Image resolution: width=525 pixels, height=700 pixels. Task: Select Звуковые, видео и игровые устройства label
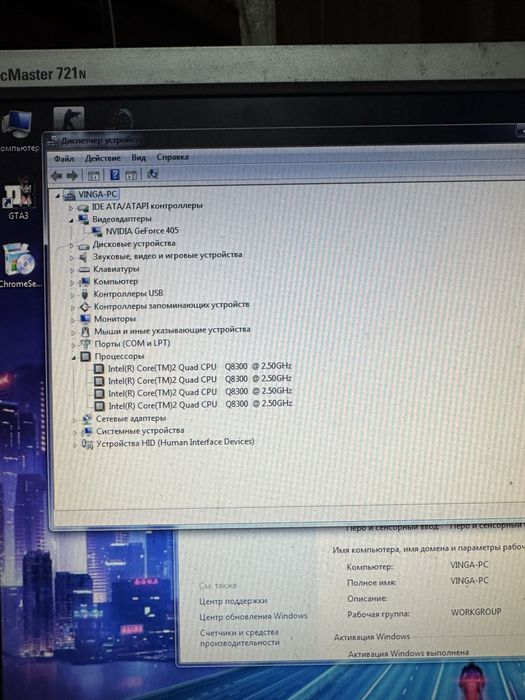coord(167,256)
